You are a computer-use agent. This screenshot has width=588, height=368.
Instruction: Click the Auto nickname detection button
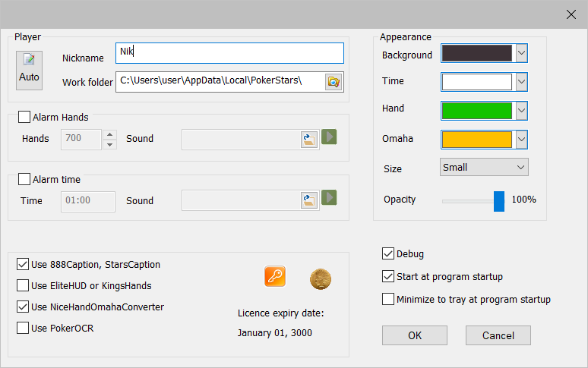tap(29, 69)
